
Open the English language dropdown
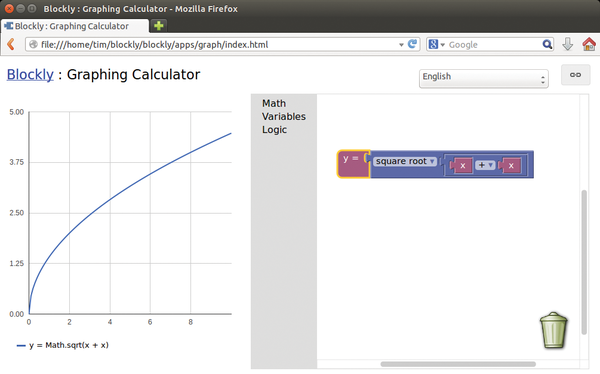484,78
